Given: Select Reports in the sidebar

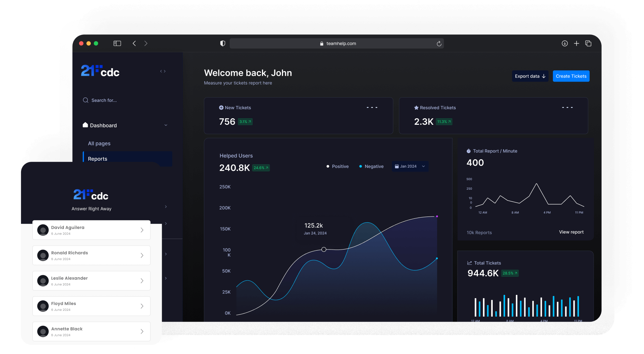Looking at the screenshot, I should 98,159.
